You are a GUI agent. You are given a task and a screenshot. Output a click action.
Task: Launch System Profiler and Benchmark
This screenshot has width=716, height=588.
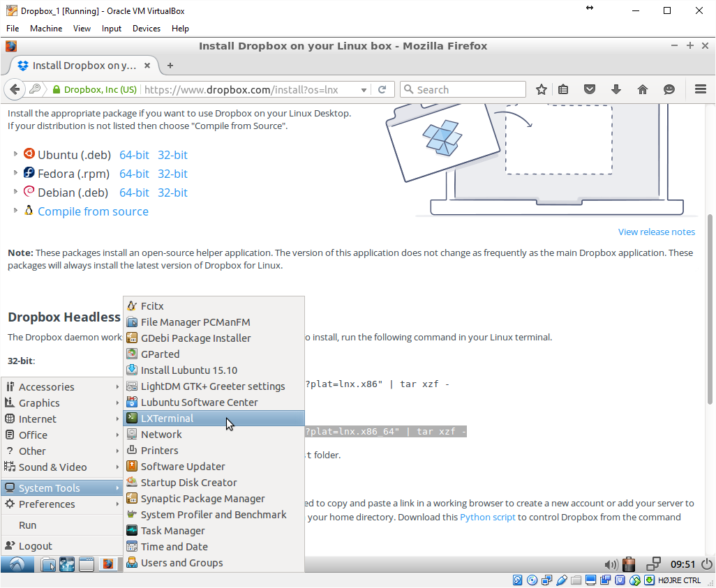click(x=214, y=515)
